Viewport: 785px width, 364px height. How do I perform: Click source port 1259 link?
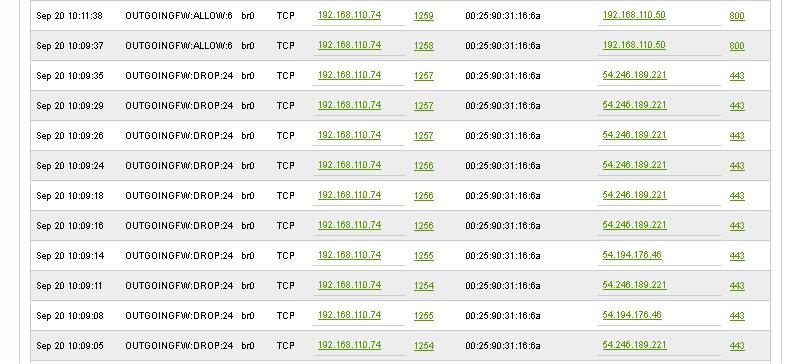tap(424, 16)
